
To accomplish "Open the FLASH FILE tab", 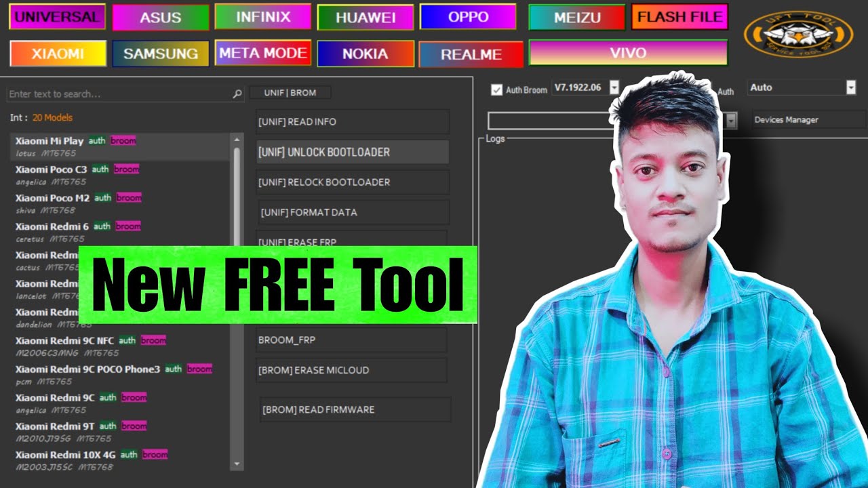I will [679, 17].
